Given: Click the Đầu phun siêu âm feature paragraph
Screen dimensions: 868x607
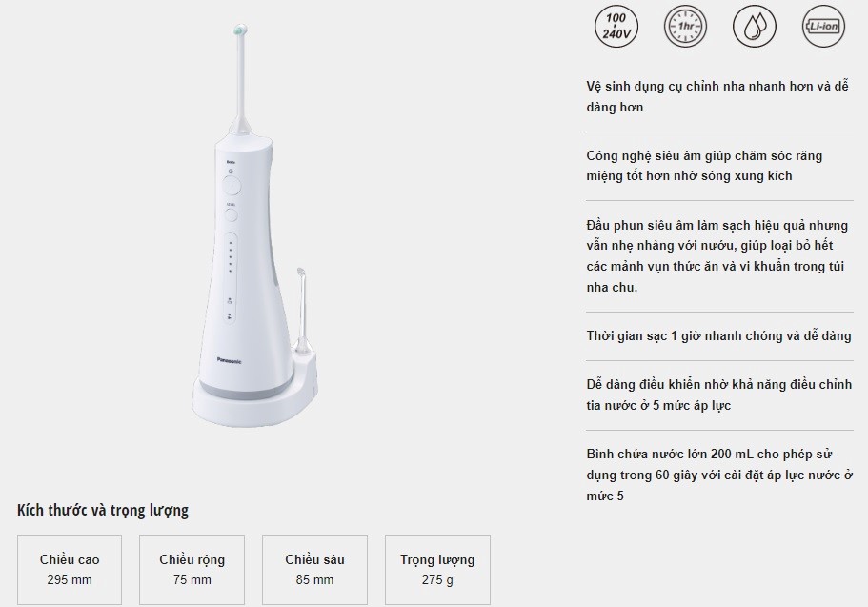Looking at the screenshot, I should click(x=717, y=256).
